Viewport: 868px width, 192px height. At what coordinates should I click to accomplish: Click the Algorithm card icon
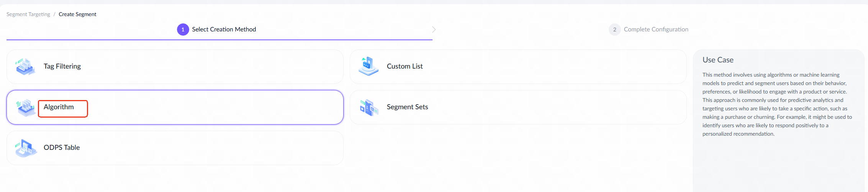tap(26, 107)
